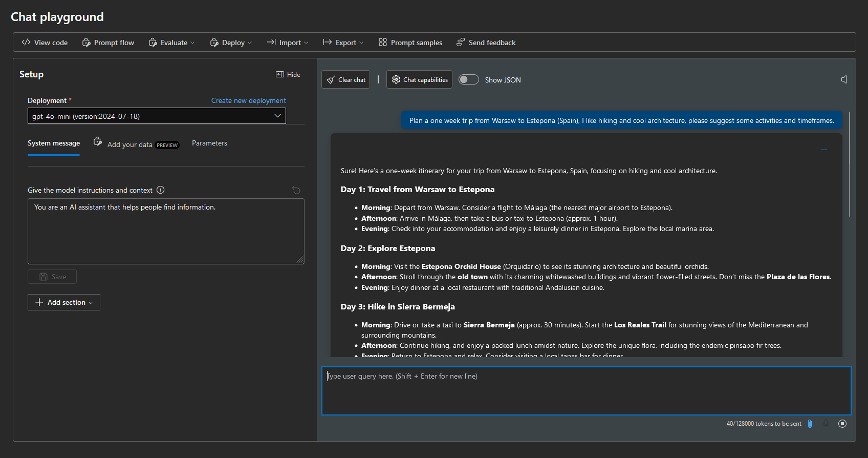Viewport: 868px width, 458px height.
Task: Click reset system message icon
Action: point(296,191)
